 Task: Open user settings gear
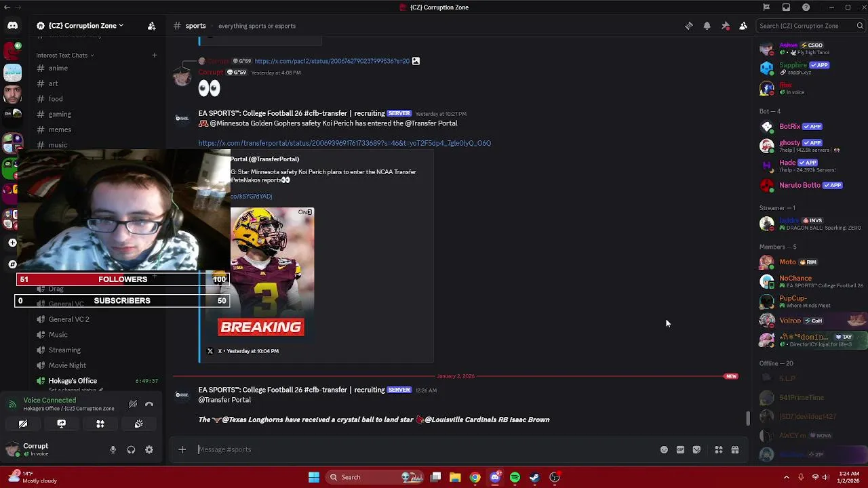click(x=149, y=449)
